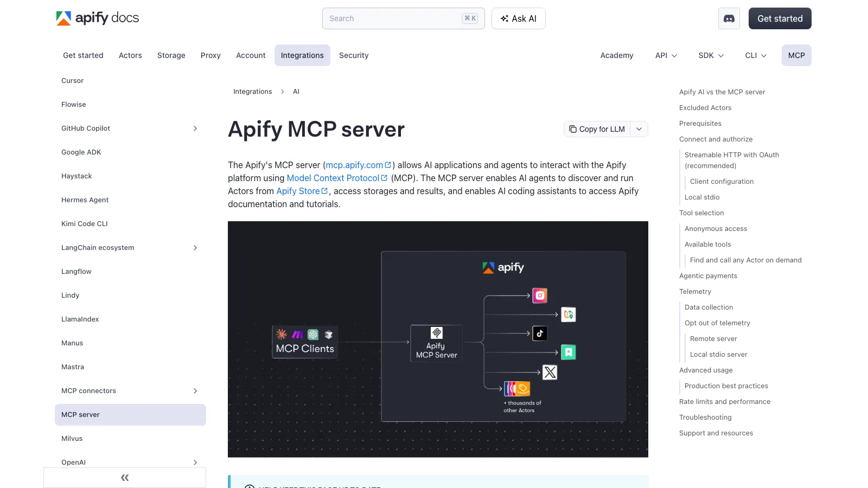Click the Get started dark button
This screenshot has width=868, height=488.
click(x=780, y=18)
